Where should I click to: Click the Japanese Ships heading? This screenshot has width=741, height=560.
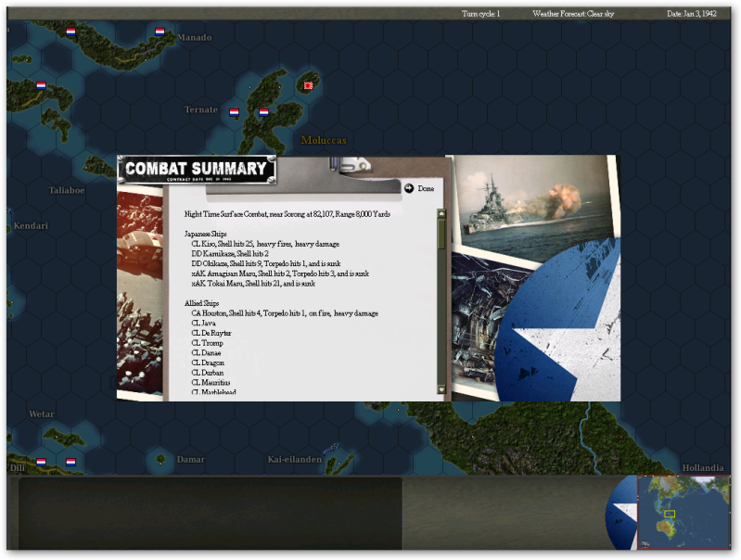click(206, 234)
